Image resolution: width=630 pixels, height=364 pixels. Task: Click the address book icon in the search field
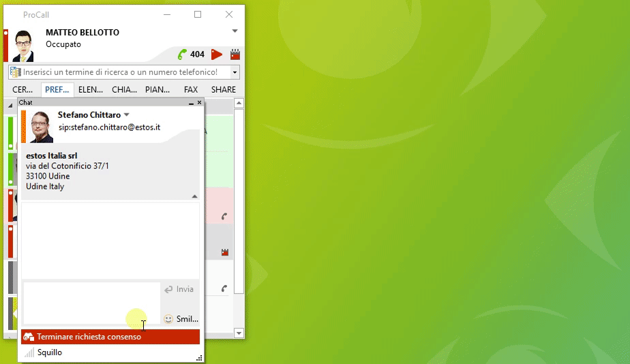[x=15, y=72]
